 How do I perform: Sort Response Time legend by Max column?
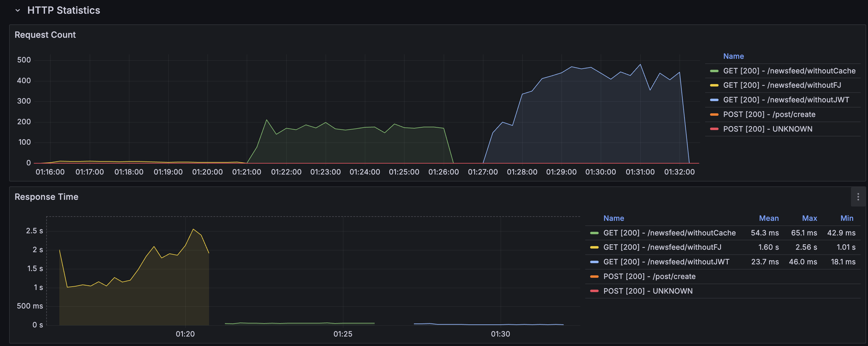coord(809,218)
